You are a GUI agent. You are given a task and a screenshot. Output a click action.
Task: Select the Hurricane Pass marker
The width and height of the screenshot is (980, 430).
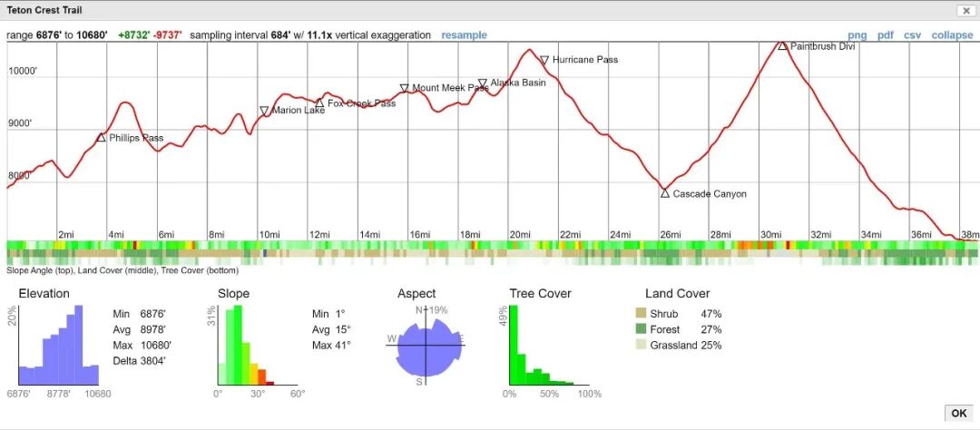[x=544, y=60]
